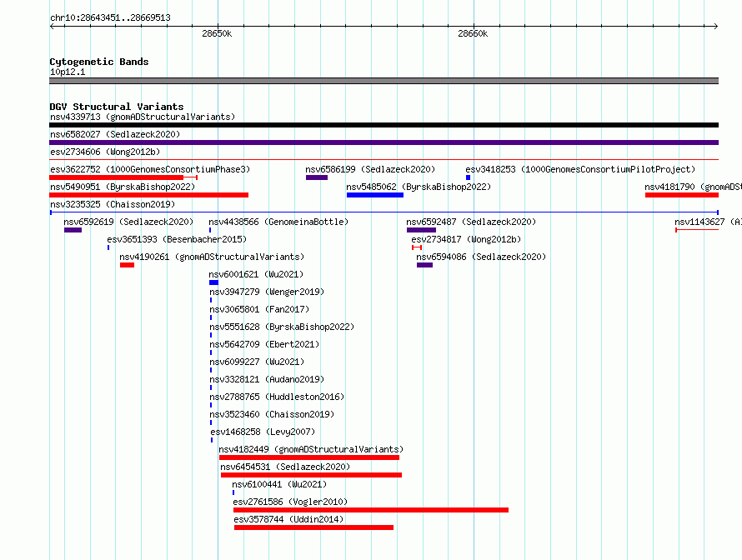Click the purple nsv6586199 variant block

317,177
